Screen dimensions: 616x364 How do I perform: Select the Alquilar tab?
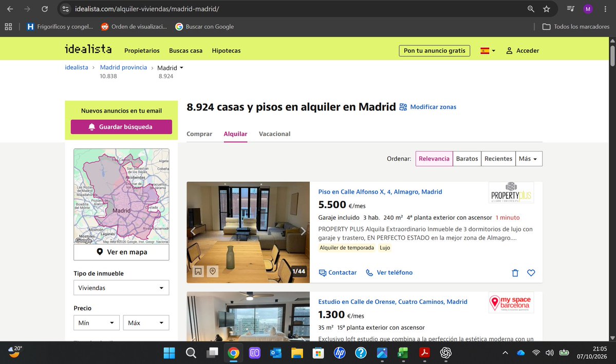click(x=235, y=134)
